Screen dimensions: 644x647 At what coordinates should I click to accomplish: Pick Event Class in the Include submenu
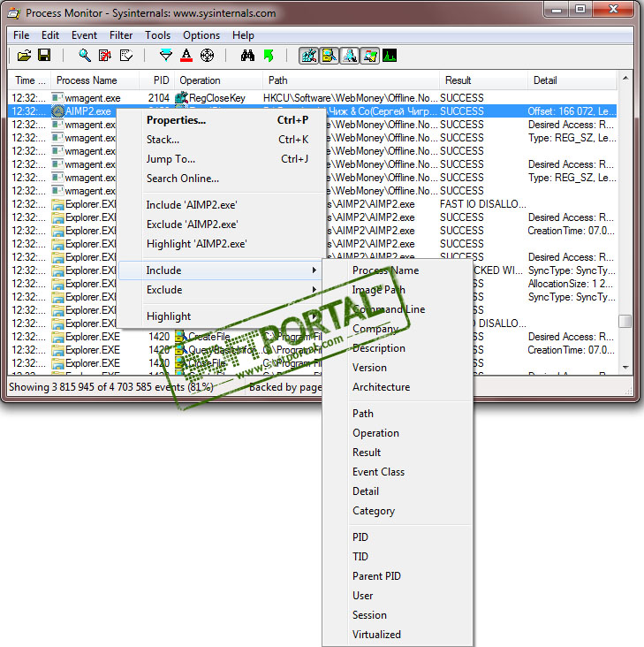[398, 472]
